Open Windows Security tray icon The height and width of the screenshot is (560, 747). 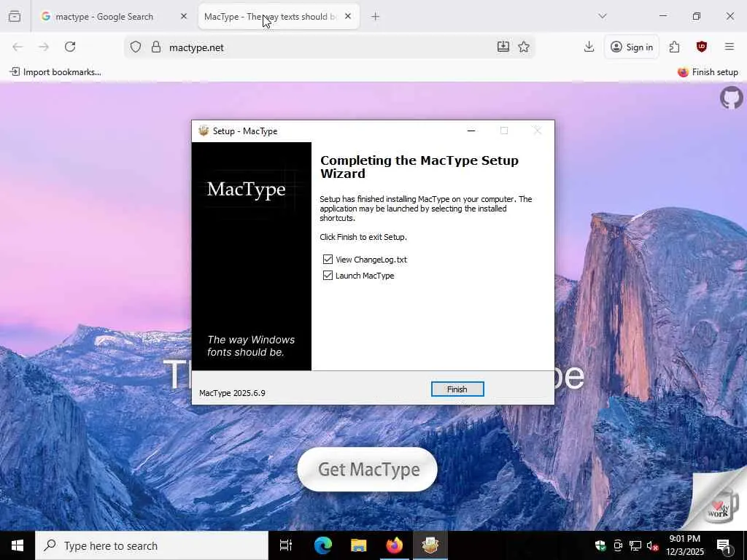tap(600, 545)
